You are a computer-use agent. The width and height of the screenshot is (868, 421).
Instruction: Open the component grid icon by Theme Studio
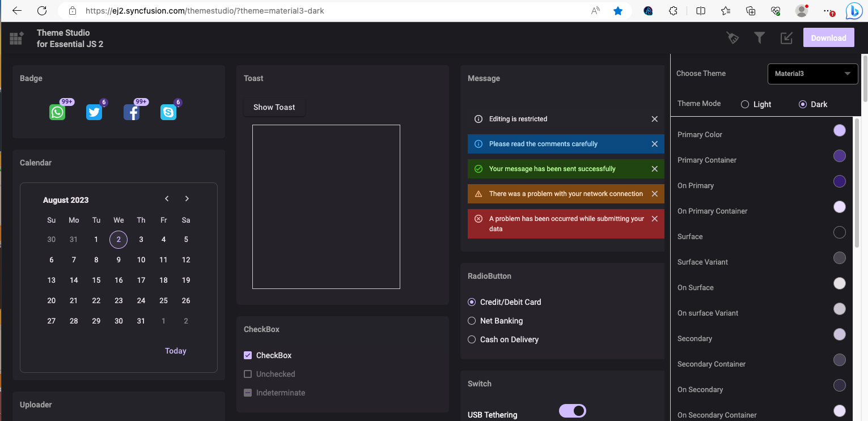click(x=16, y=39)
